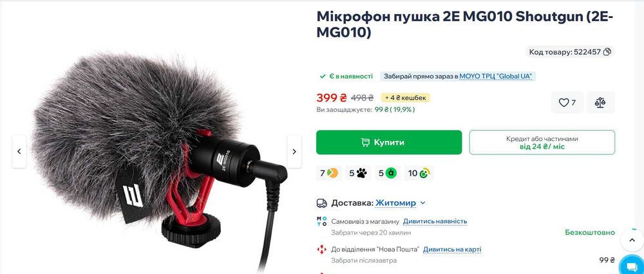Expand the Житомир delivery city dropdown
This screenshot has width=644, height=274.
[x=401, y=203]
